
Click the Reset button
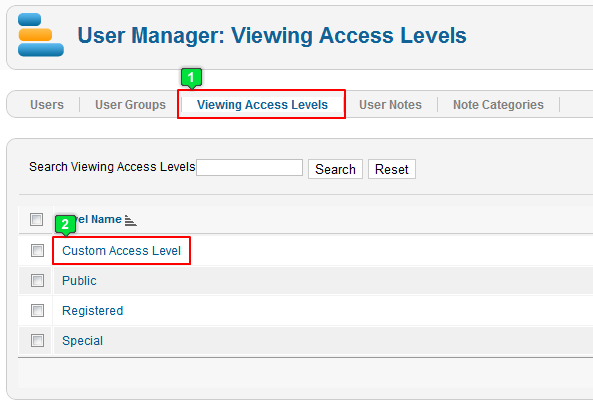392,169
